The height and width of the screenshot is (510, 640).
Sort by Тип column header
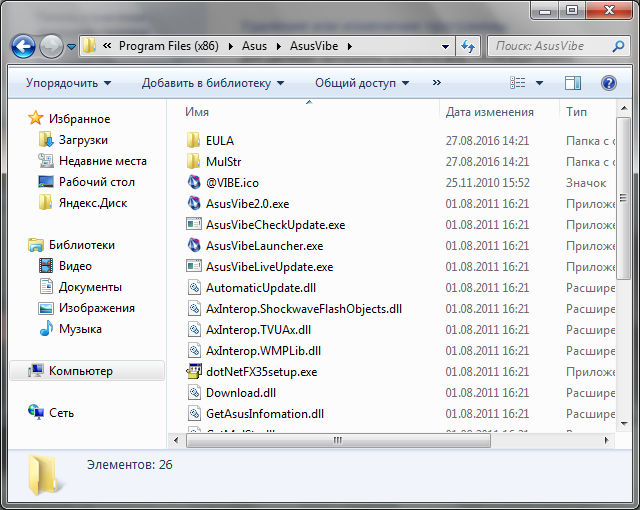tap(576, 112)
